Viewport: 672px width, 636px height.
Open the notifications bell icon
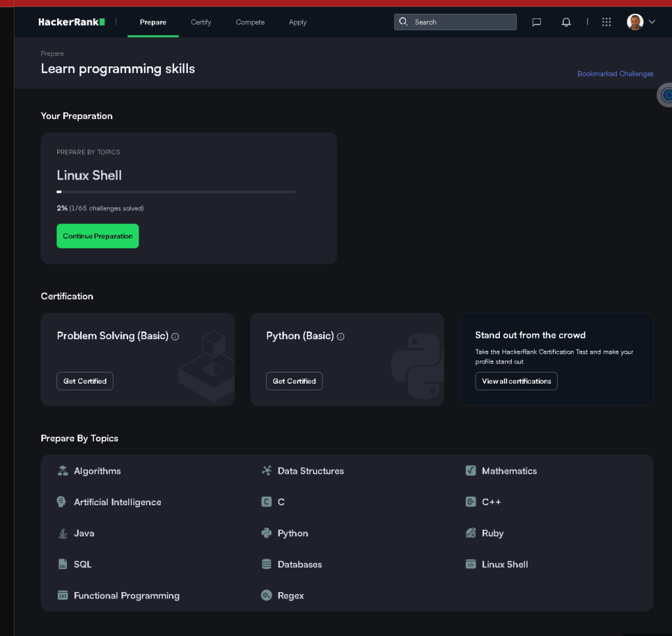(566, 22)
